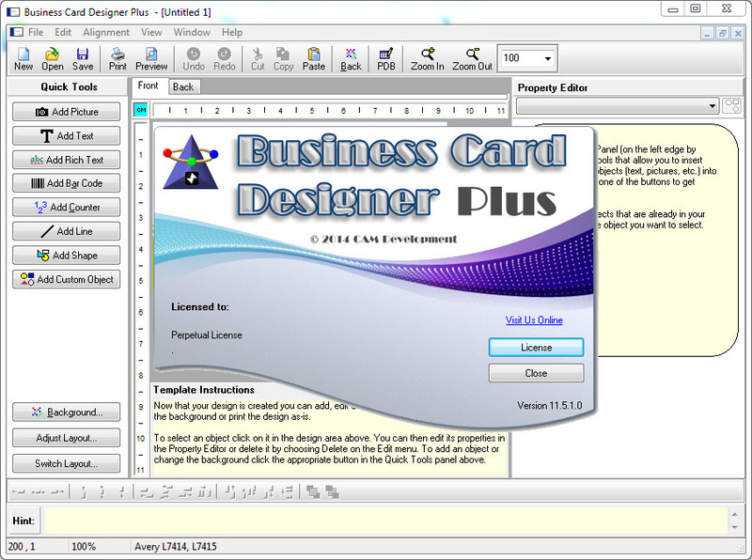
Task: Click inside the Hint text area
Action: click(386, 521)
